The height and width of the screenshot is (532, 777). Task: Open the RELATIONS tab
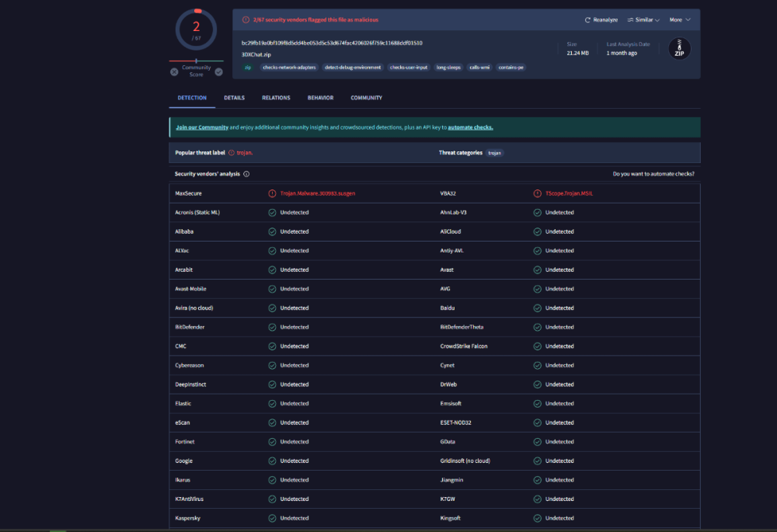click(276, 98)
